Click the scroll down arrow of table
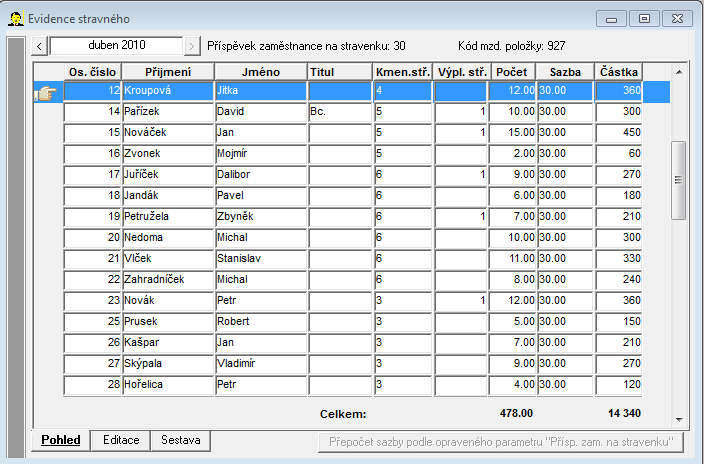This screenshot has width=704, height=464. pos(679,420)
